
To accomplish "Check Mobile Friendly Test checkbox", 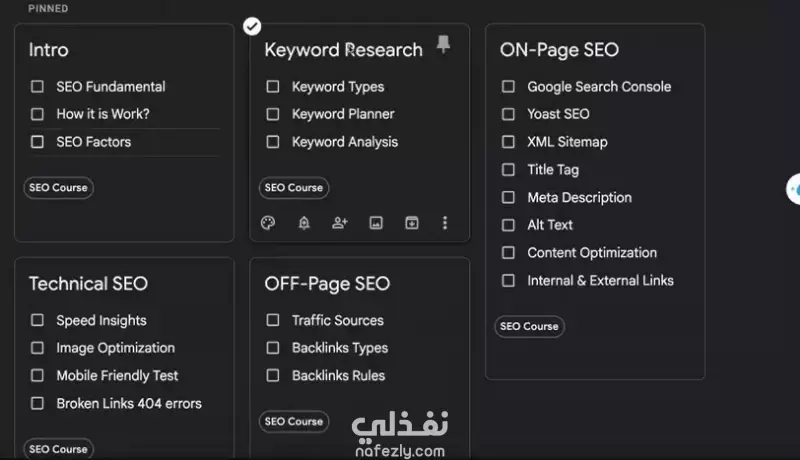I will tap(37, 375).
